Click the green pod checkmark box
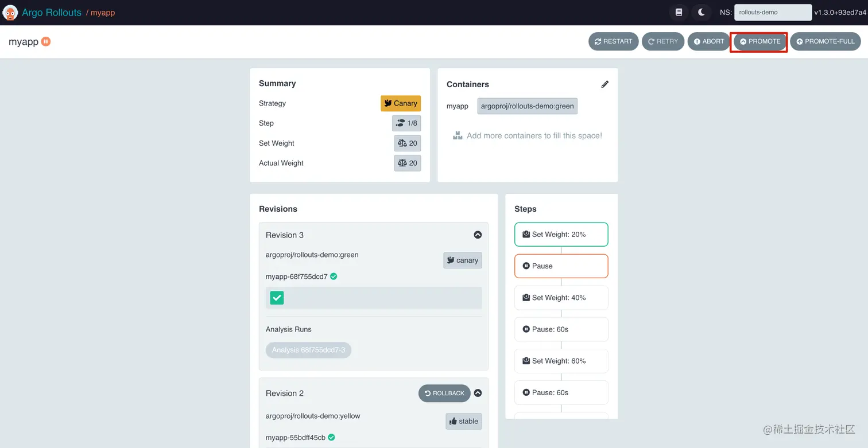Screen dimensions: 868x448 tap(277, 298)
